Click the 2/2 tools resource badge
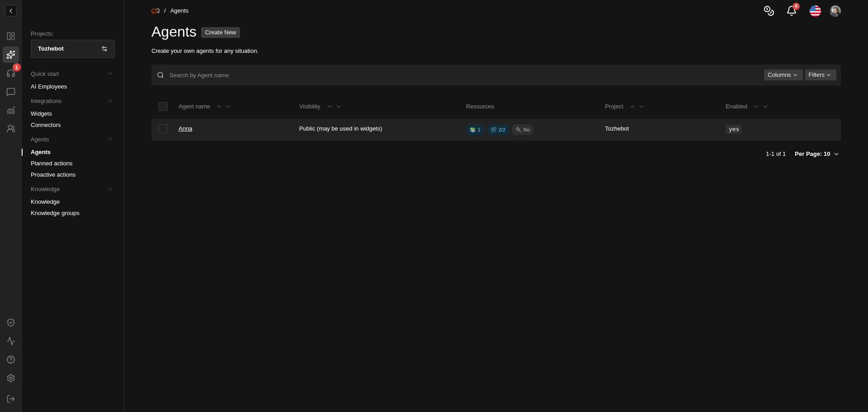The height and width of the screenshot is (412, 868). [498, 130]
